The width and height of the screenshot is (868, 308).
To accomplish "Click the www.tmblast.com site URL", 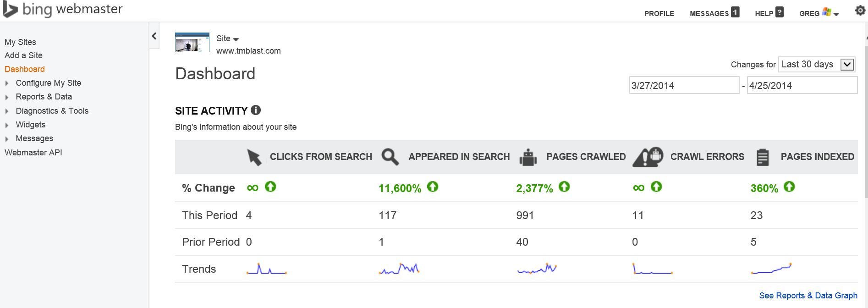I will coord(248,51).
